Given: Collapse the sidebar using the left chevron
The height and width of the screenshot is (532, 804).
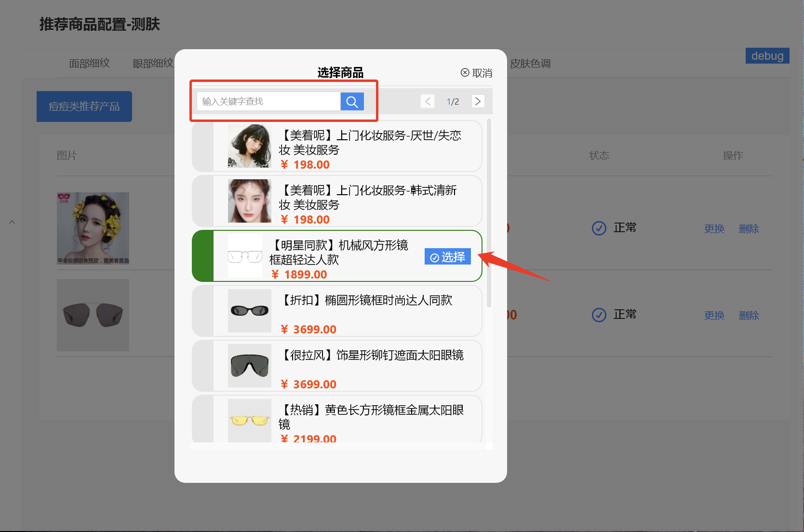Looking at the screenshot, I should point(12,222).
